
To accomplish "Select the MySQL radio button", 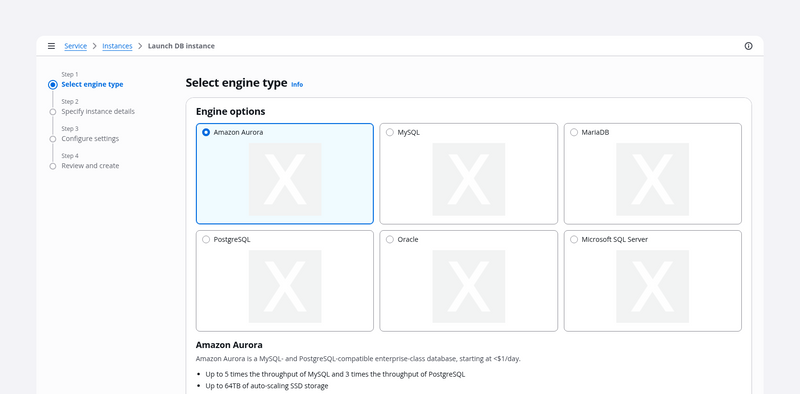I will click(x=390, y=132).
